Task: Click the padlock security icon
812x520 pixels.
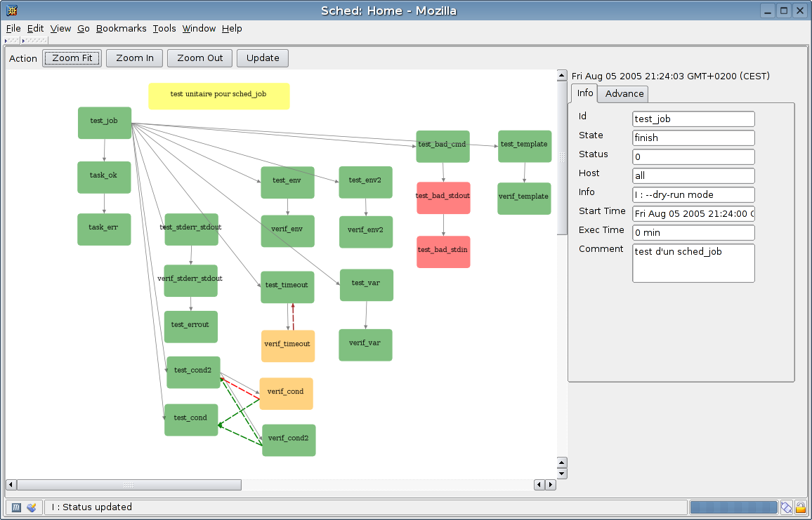Action: click(800, 507)
